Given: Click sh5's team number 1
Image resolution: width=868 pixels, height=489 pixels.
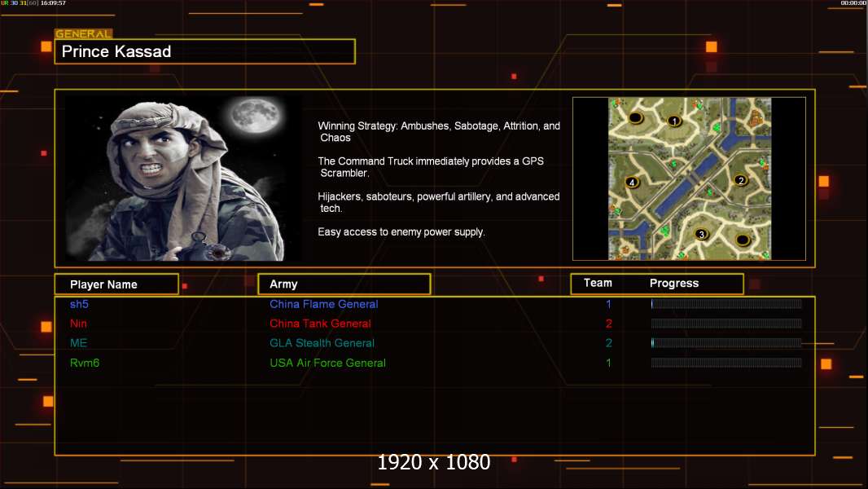Looking at the screenshot, I should point(608,304).
